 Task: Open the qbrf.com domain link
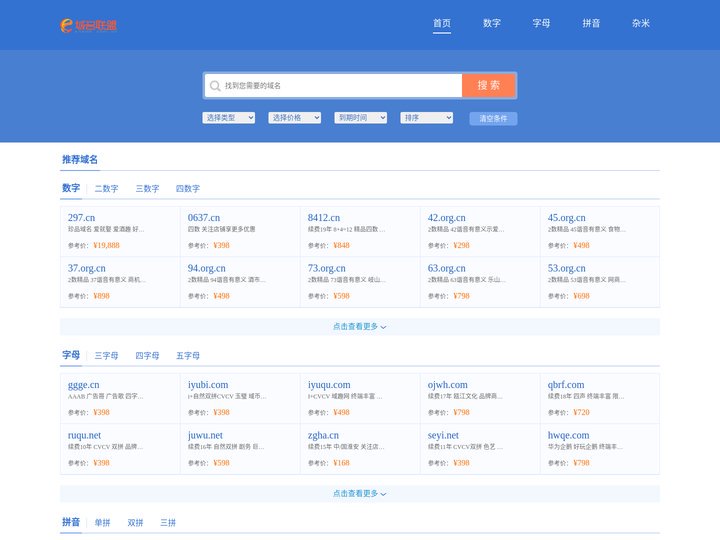tap(566, 385)
